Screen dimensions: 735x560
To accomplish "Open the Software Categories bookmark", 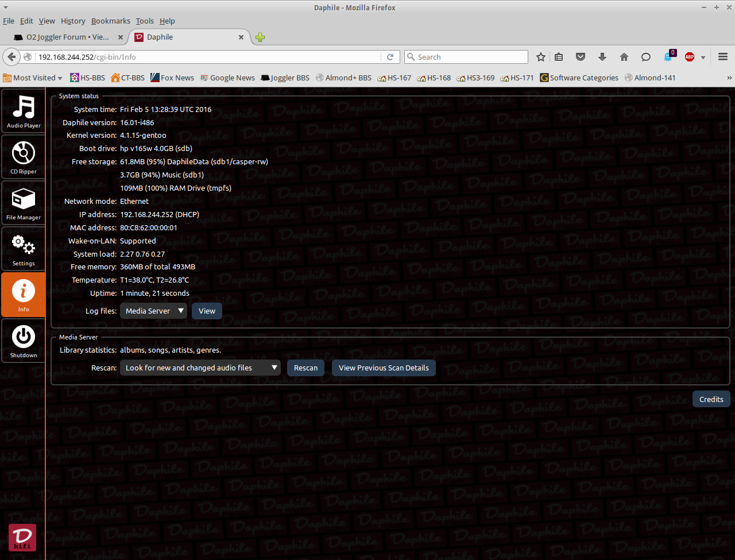I will pos(579,78).
